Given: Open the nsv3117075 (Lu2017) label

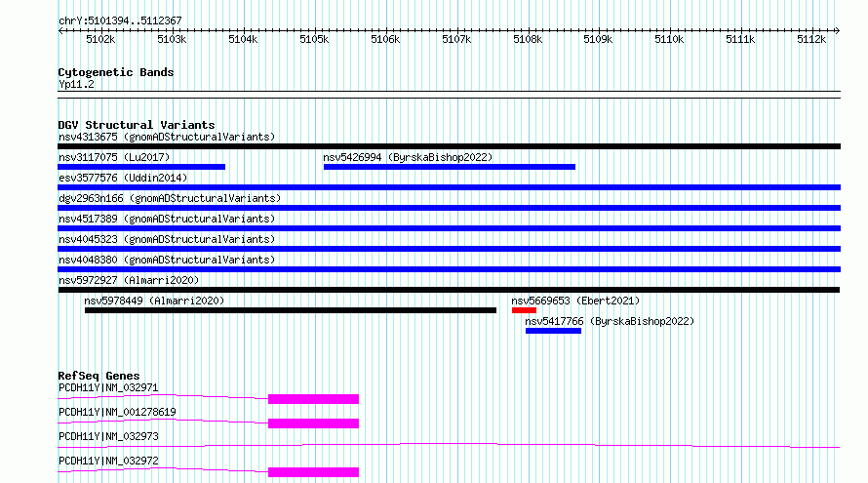Looking at the screenshot, I should [114, 157].
